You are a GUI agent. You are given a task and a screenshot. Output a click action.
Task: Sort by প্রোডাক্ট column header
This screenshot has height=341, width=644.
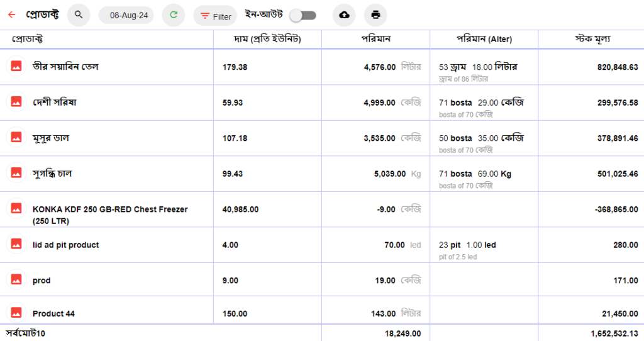click(x=27, y=39)
